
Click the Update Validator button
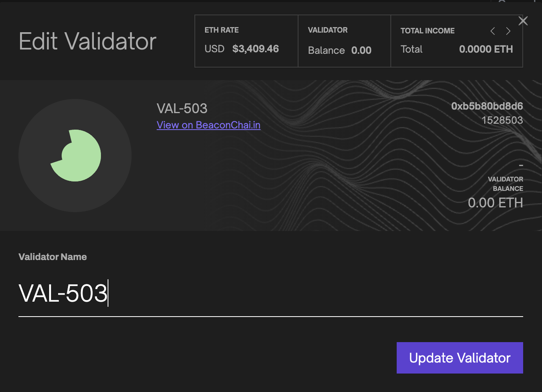click(x=460, y=358)
